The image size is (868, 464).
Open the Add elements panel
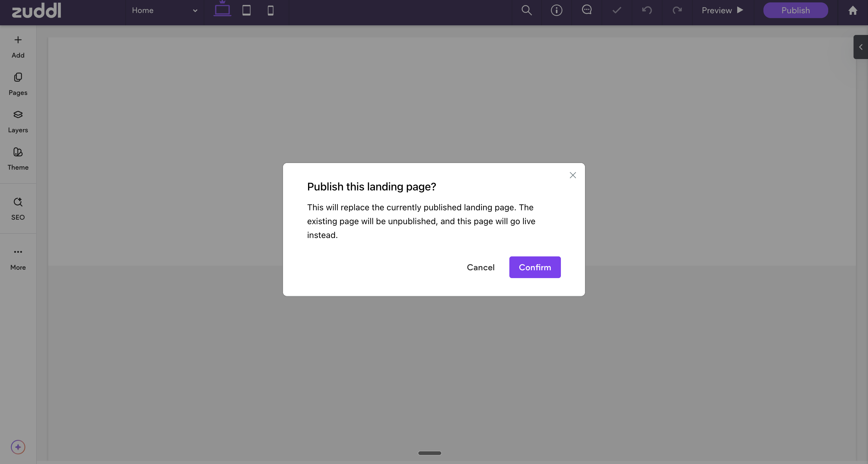click(x=18, y=46)
